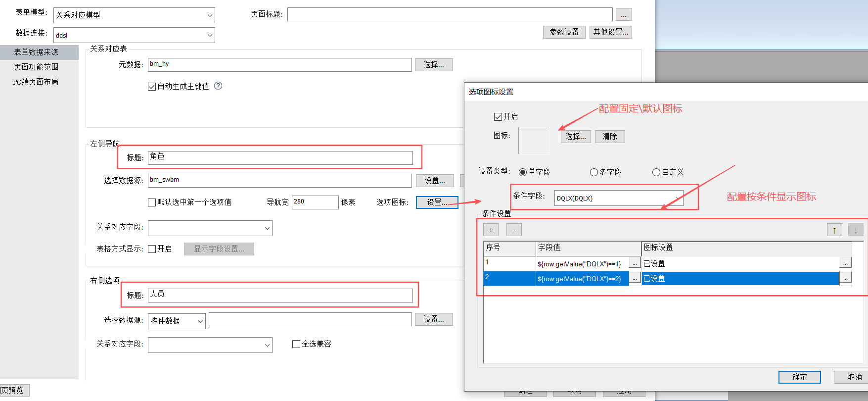
Task: Move condition row down with arrow button
Action: click(856, 230)
